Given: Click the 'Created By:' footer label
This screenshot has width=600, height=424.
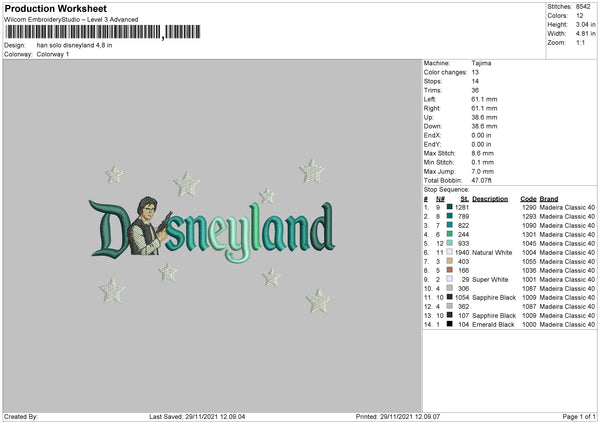Looking at the screenshot, I should [x=21, y=416].
